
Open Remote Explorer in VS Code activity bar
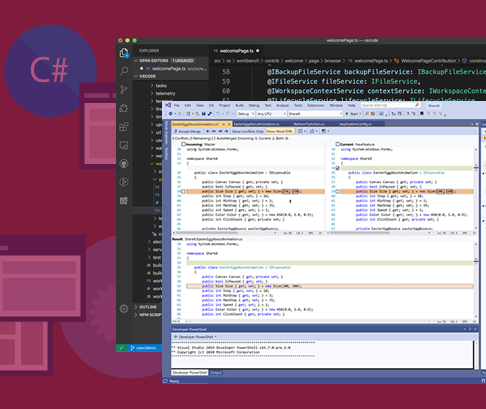coord(124,145)
